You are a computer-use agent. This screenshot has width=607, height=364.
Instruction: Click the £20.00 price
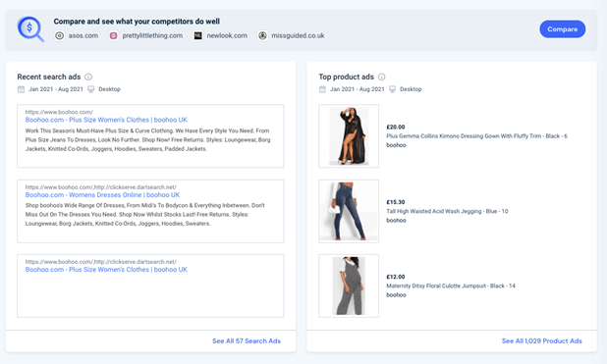[395, 127]
